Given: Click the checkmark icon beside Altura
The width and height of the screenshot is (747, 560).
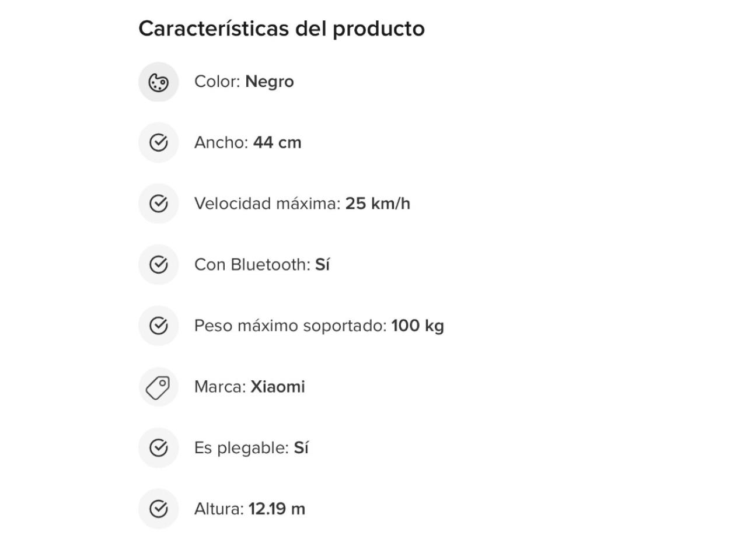Looking at the screenshot, I should pyautogui.click(x=158, y=509).
